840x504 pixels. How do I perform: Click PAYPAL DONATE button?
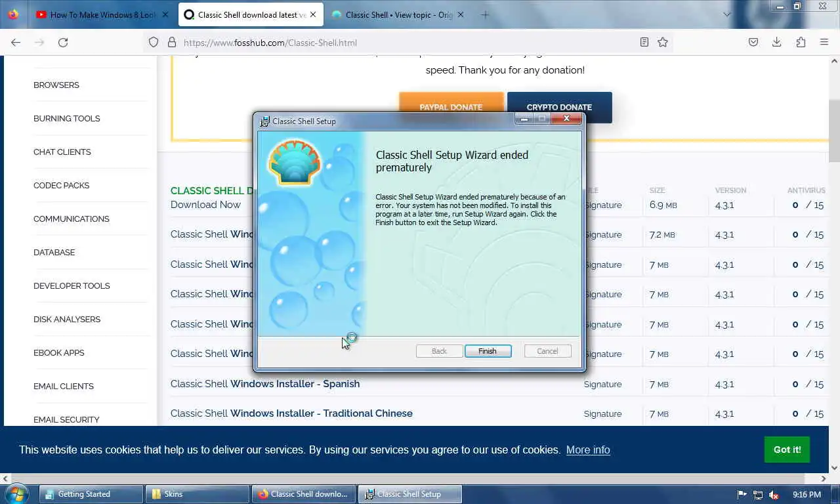tap(451, 107)
